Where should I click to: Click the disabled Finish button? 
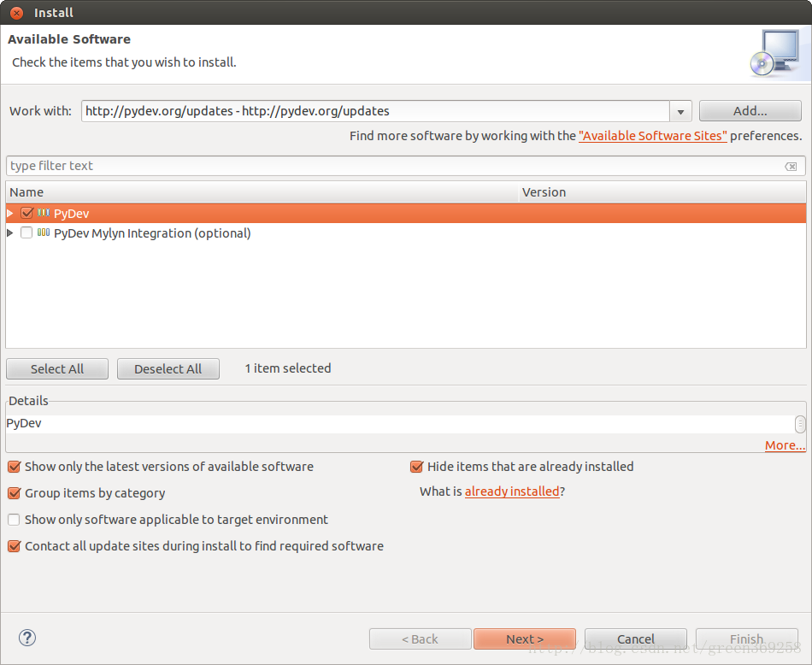pos(747,639)
